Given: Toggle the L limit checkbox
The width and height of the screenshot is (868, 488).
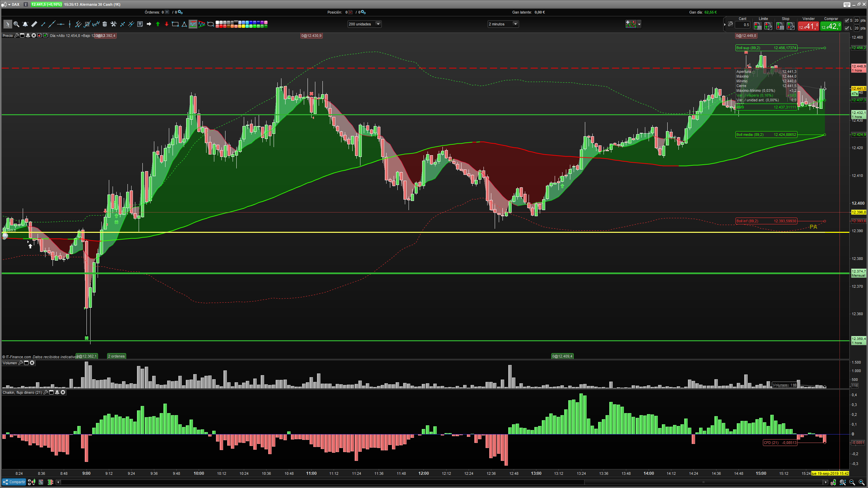Looking at the screenshot, I should coord(847,28).
